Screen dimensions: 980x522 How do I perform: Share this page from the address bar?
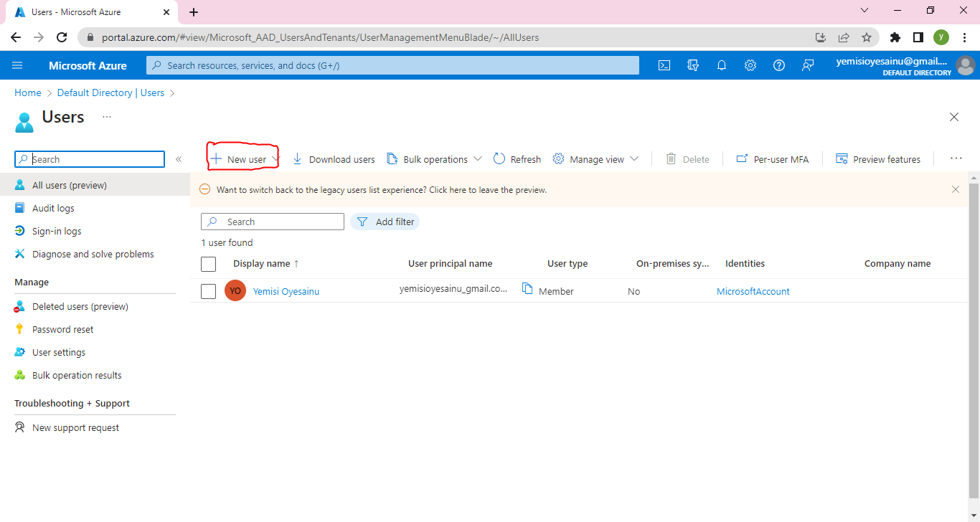(x=844, y=37)
